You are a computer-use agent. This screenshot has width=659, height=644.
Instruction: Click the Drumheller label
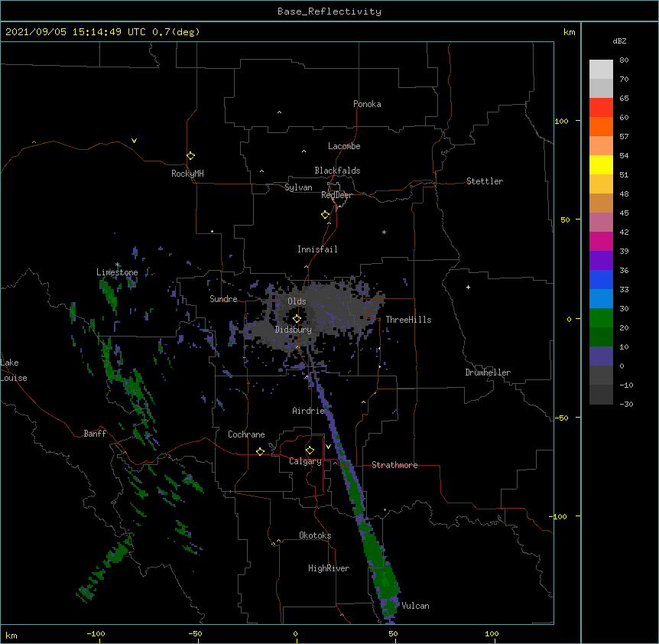click(488, 372)
